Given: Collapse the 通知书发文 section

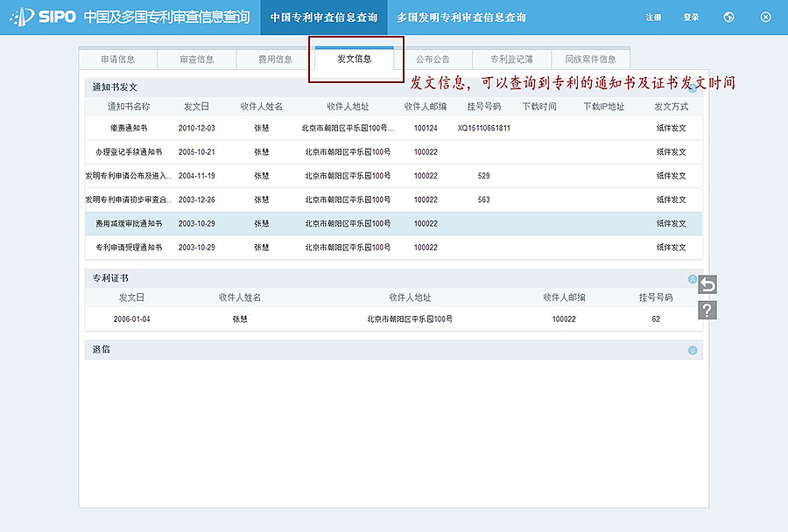Looking at the screenshot, I should (693, 87).
